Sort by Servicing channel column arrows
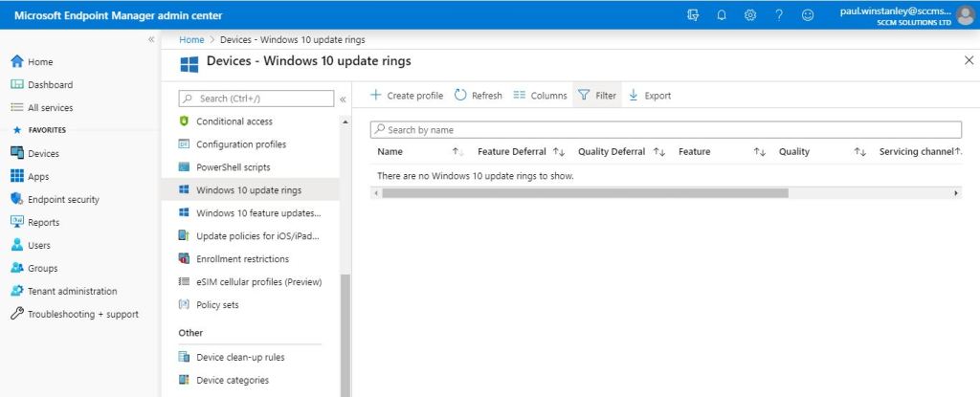This screenshot has height=397, width=980. [957, 152]
